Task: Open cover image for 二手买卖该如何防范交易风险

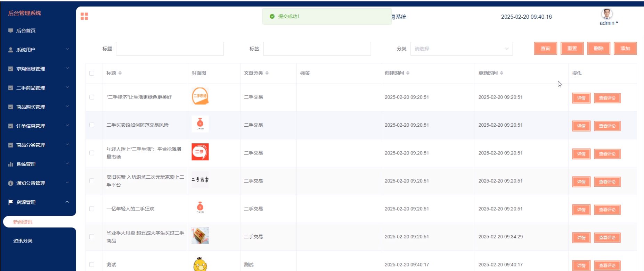Action: 200,124
